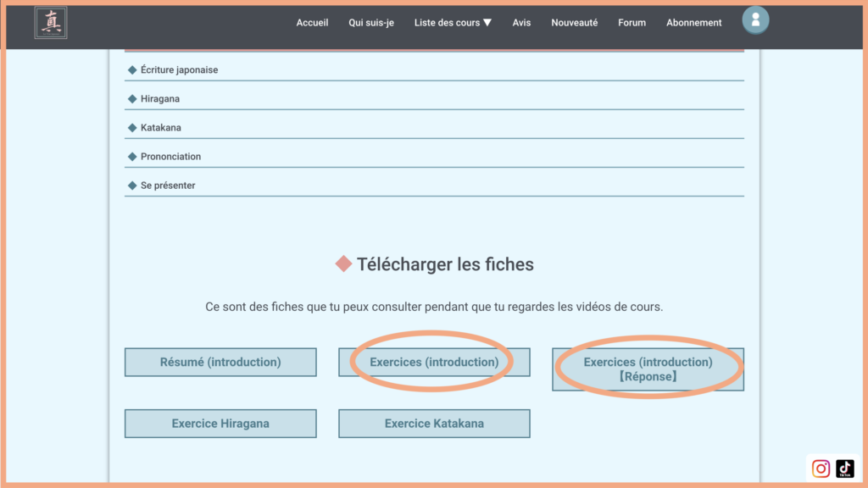Screen dimensions: 868x488
Task: Navigate to Nouveauté in the navbar
Action: [574, 23]
